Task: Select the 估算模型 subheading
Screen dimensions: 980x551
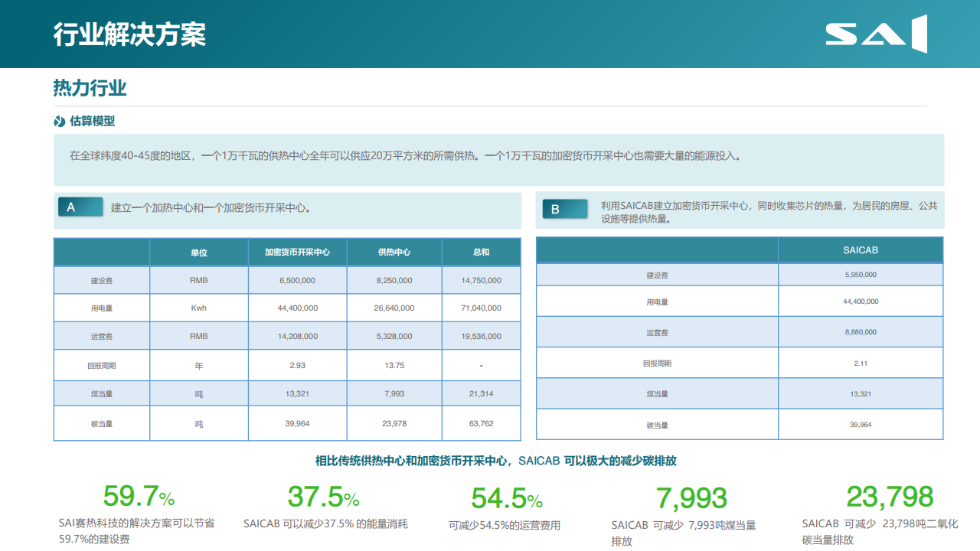Action: pos(92,121)
